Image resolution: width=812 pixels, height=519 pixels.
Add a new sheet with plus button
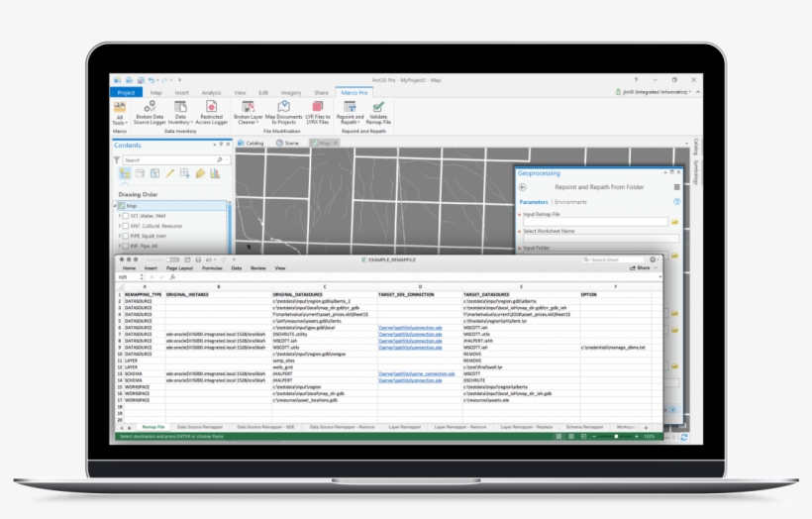[x=646, y=428]
